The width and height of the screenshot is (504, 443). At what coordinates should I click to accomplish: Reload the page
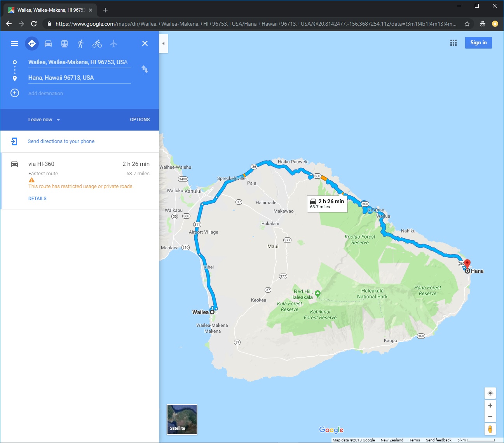(34, 24)
